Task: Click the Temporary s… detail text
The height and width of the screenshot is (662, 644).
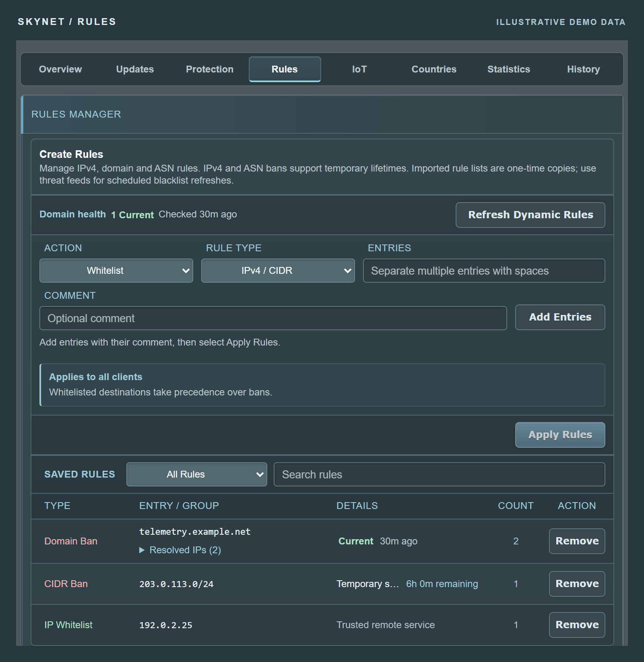Action: (x=368, y=584)
